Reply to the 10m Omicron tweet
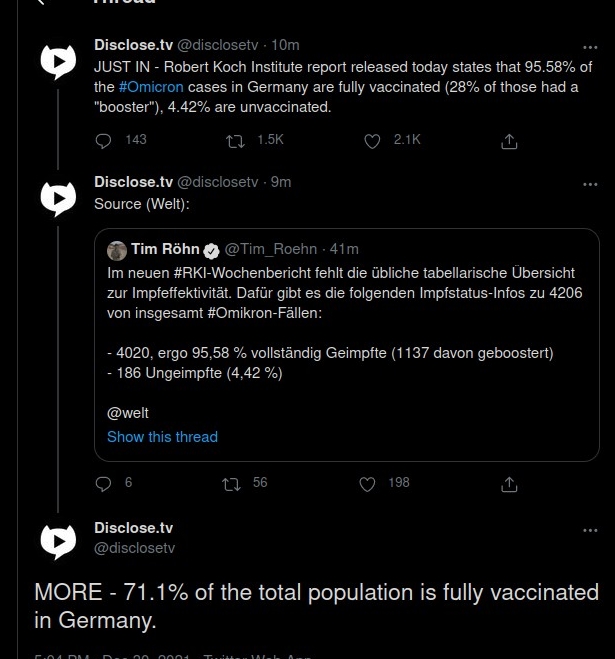Image resolution: width=615 pixels, height=659 pixels. (103, 141)
